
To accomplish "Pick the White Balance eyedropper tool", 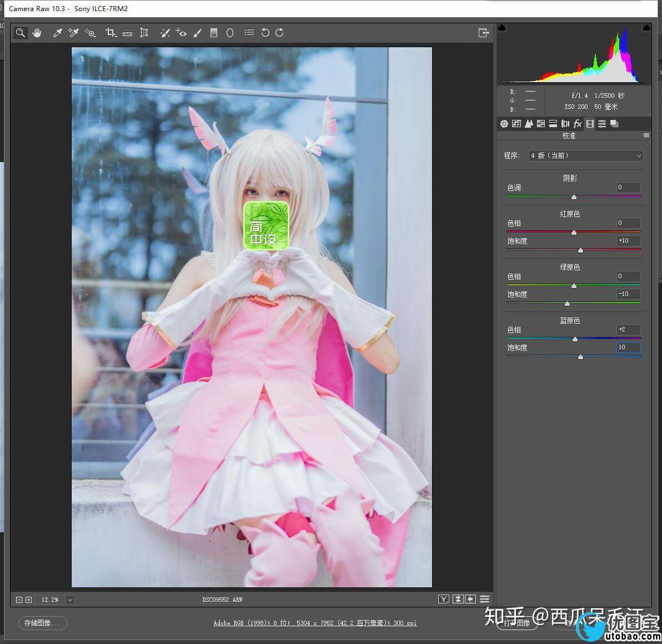I will [x=58, y=33].
